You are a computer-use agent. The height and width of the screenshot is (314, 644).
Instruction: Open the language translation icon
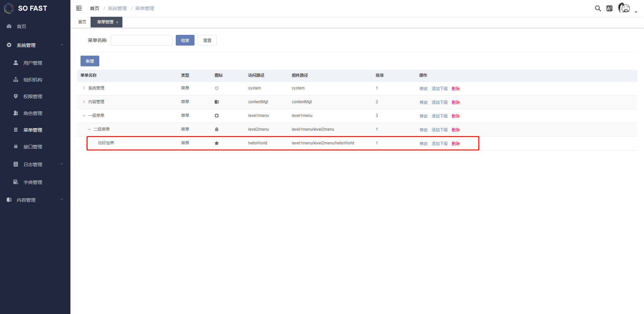click(609, 8)
